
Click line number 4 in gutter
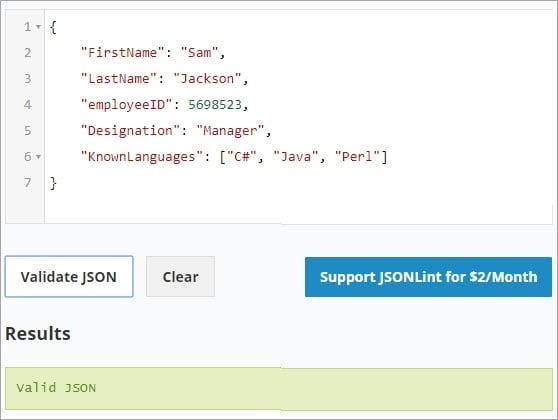pyautogui.click(x=28, y=105)
